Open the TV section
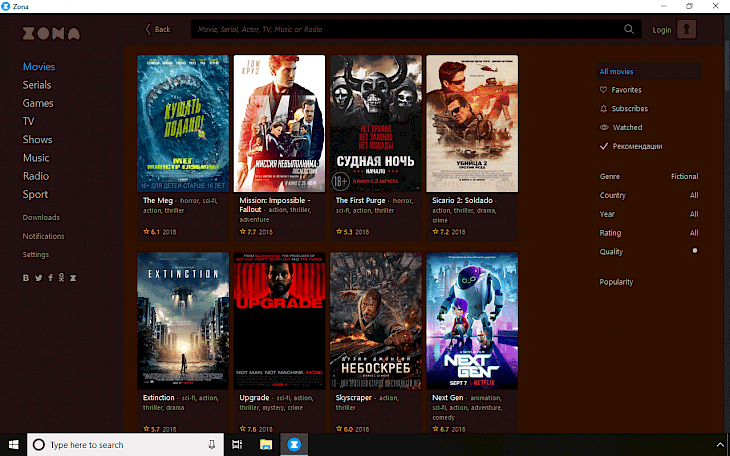The height and width of the screenshot is (456, 730). point(28,121)
